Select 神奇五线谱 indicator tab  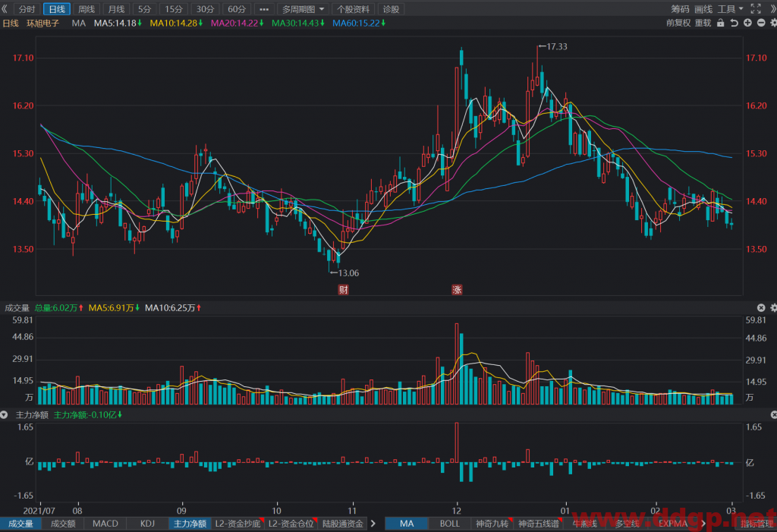point(538,524)
